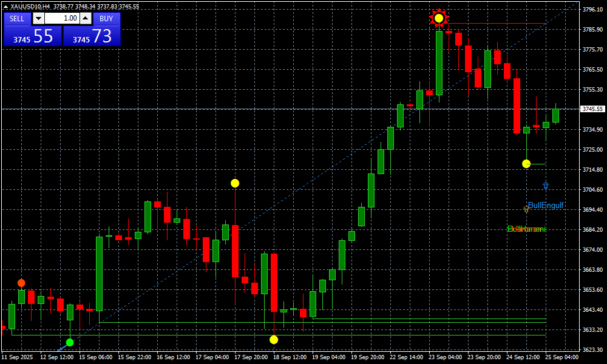Decrease lot volume with the down arrow

tap(38, 19)
